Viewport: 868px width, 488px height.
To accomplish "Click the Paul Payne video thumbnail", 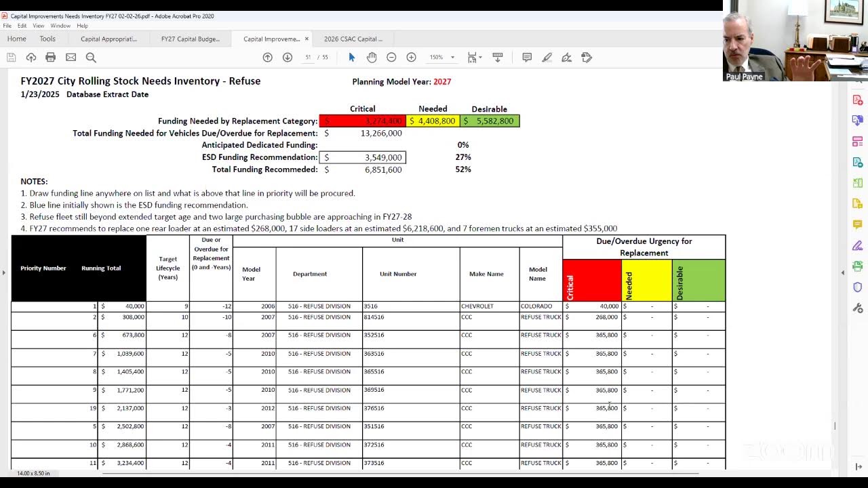I will [795, 41].
